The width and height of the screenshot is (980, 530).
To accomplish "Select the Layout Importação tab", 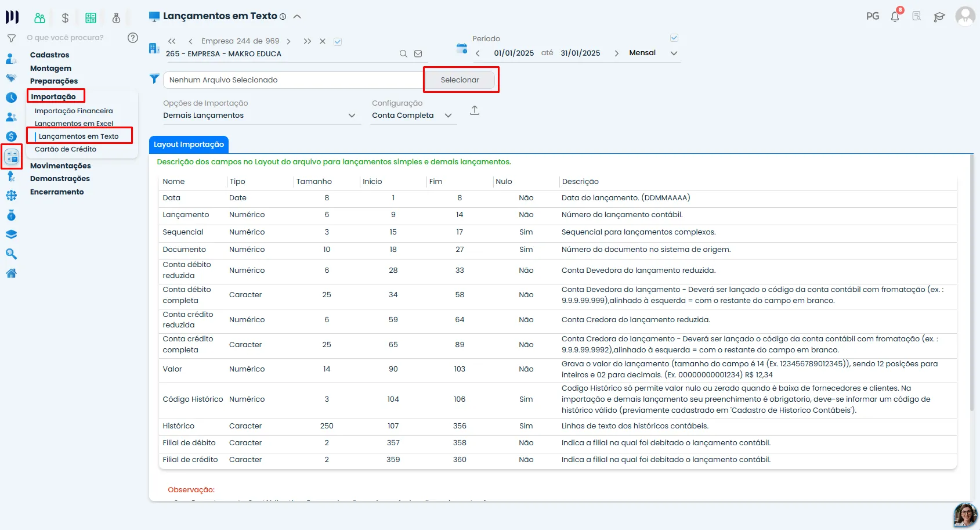I will pos(189,145).
